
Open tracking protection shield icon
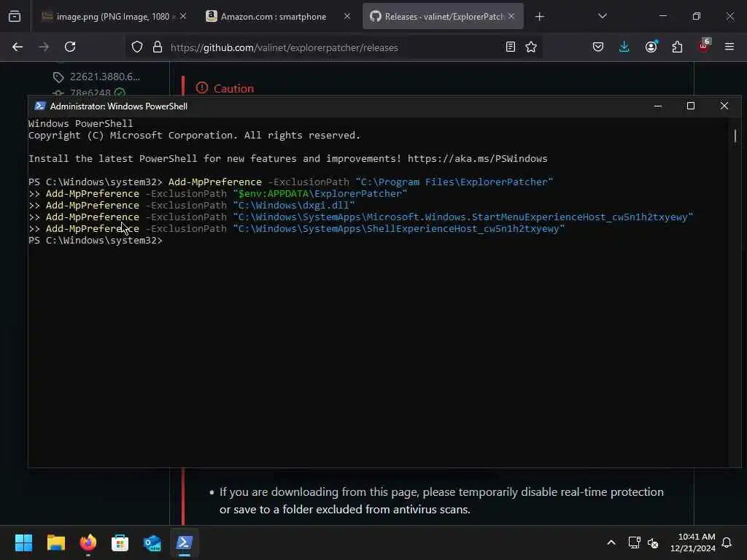(137, 47)
